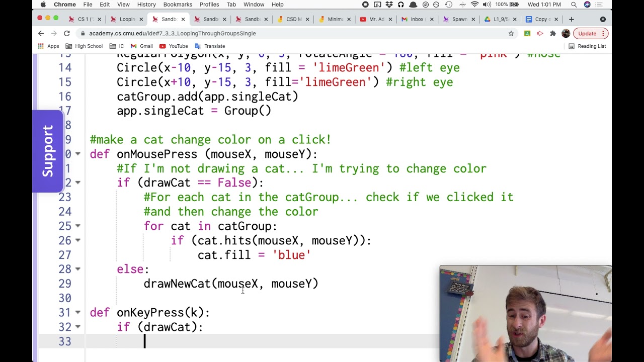Screen dimensions: 644x362
Task: Click the red extension icon in toolbar
Action: (540, 33)
